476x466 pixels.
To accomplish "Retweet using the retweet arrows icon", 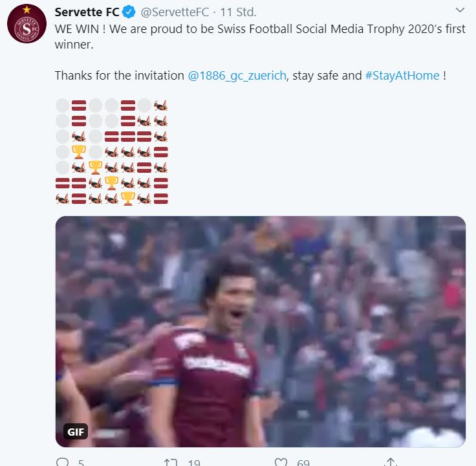I will point(171,461).
